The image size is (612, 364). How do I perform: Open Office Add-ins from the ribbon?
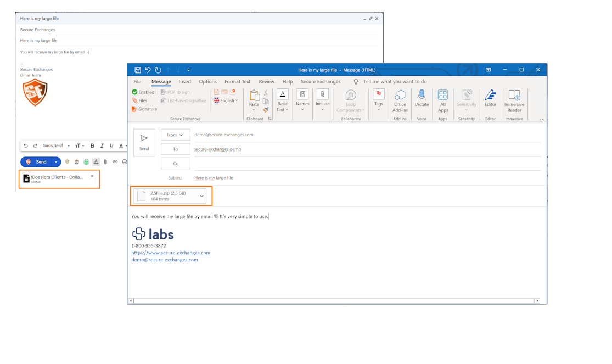pyautogui.click(x=400, y=96)
